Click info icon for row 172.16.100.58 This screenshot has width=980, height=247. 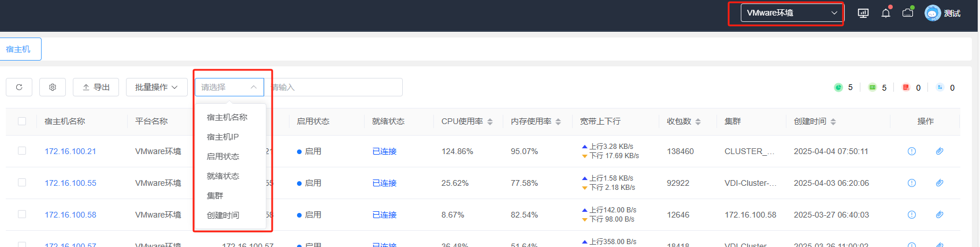tap(912, 215)
